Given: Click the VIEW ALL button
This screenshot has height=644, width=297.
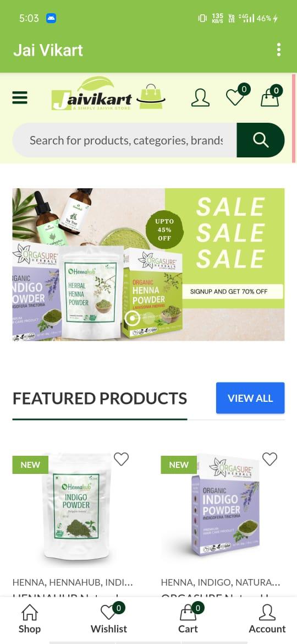Looking at the screenshot, I should tap(250, 398).
